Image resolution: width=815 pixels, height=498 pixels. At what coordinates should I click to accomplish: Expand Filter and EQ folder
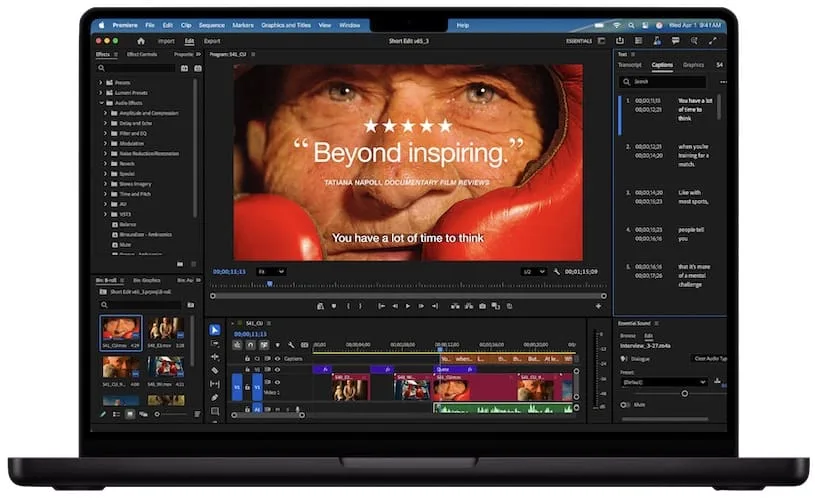(x=106, y=133)
